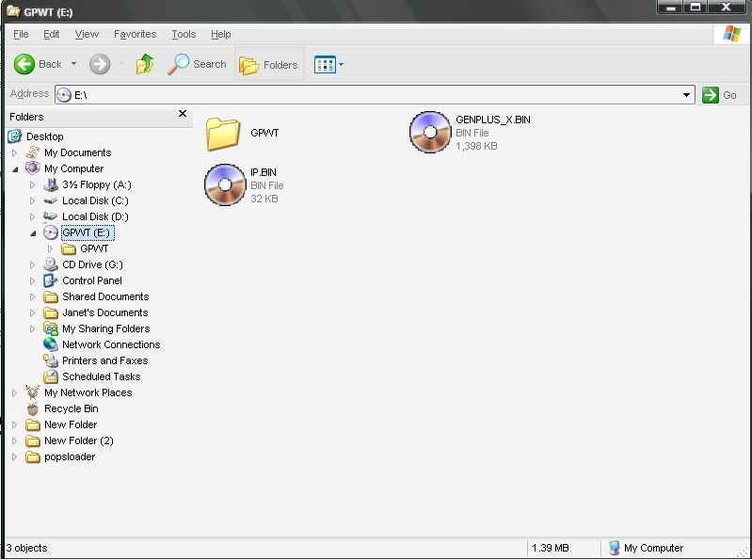Viewport: 752px width, 560px height.
Task: Expand New Folder (2) tree node
Action: 14,440
